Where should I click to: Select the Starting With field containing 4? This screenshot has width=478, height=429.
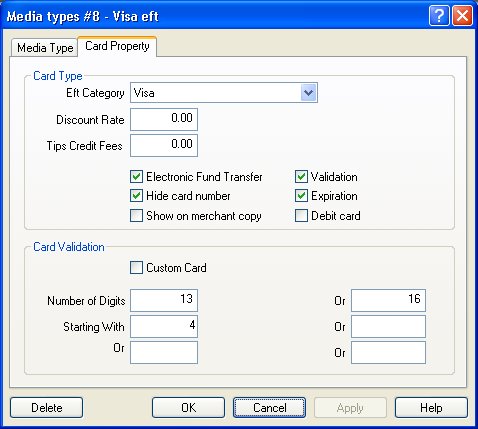pos(164,326)
